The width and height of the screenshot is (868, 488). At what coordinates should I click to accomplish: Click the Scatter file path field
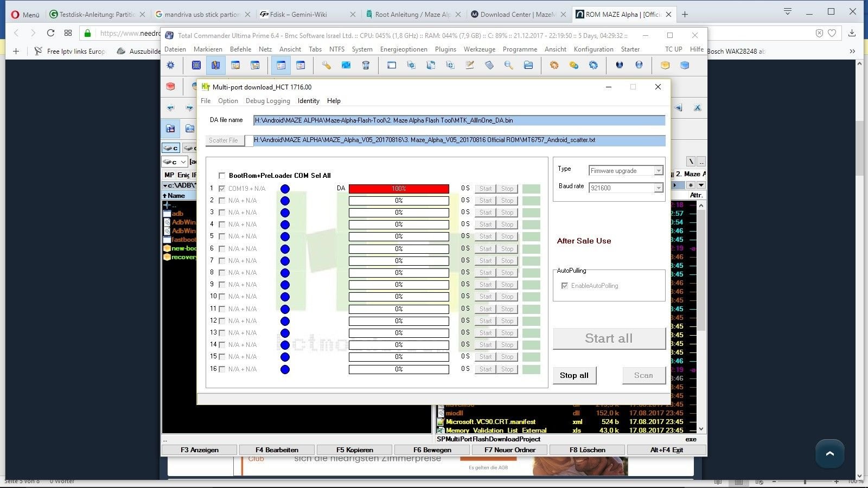[x=459, y=140]
